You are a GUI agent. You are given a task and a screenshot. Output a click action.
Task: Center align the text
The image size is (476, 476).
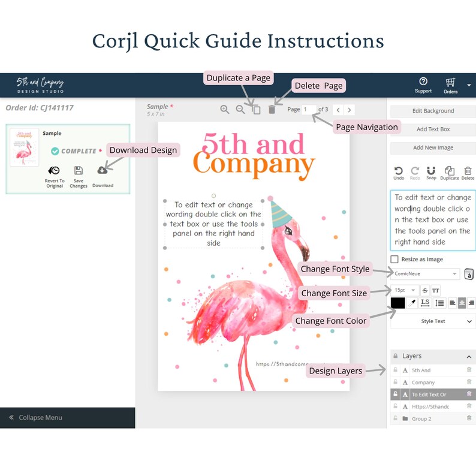coord(462,303)
